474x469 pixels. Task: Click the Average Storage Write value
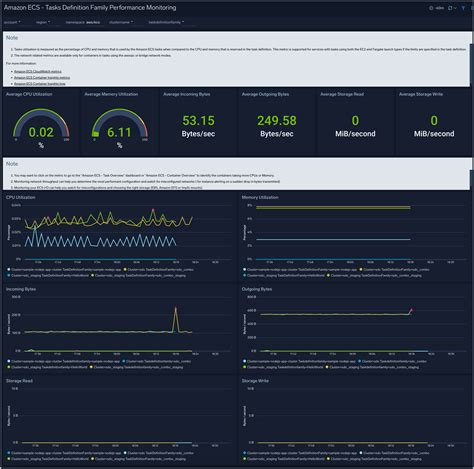point(434,121)
